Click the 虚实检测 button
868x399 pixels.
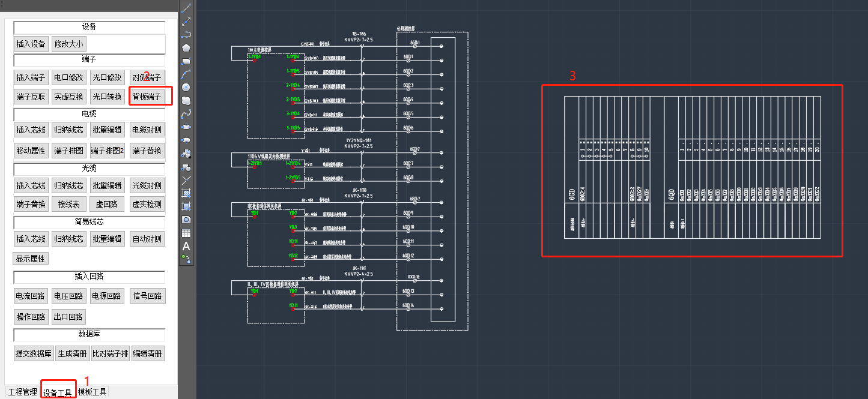point(147,204)
